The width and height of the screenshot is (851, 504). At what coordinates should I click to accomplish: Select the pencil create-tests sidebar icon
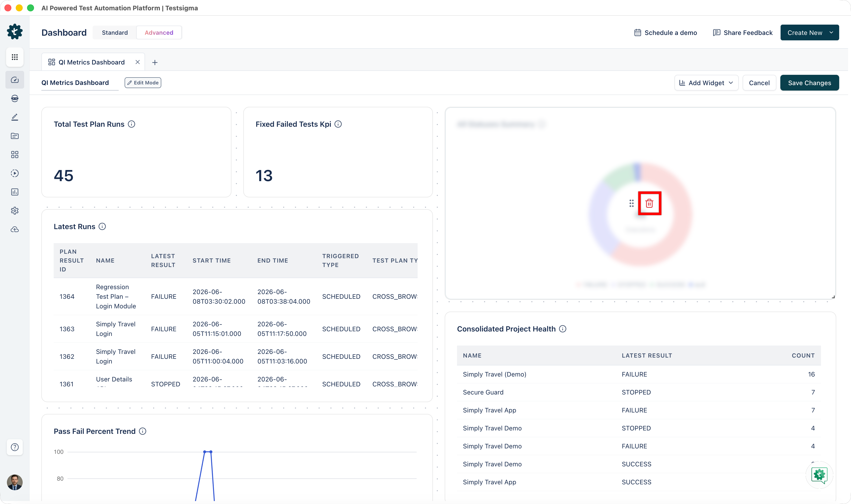click(15, 117)
